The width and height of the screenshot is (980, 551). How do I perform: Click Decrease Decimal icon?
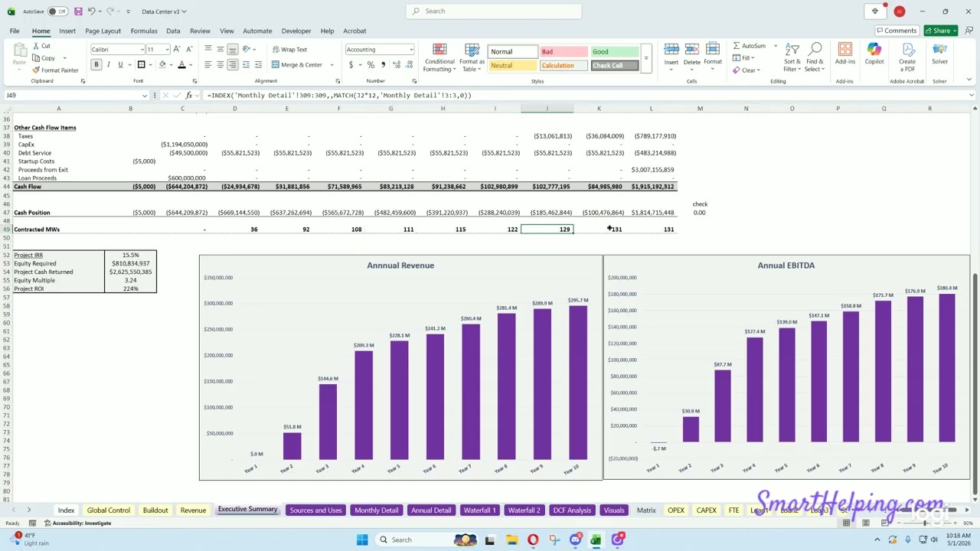pyautogui.click(x=409, y=65)
